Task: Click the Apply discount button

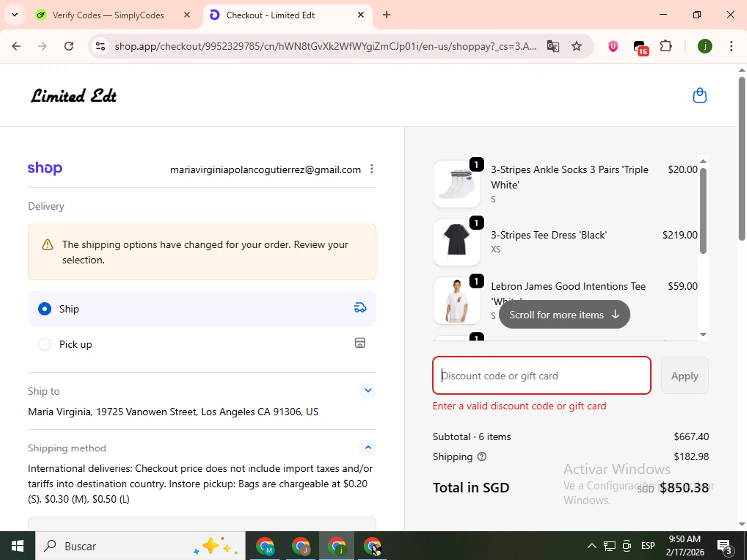Action: click(685, 376)
